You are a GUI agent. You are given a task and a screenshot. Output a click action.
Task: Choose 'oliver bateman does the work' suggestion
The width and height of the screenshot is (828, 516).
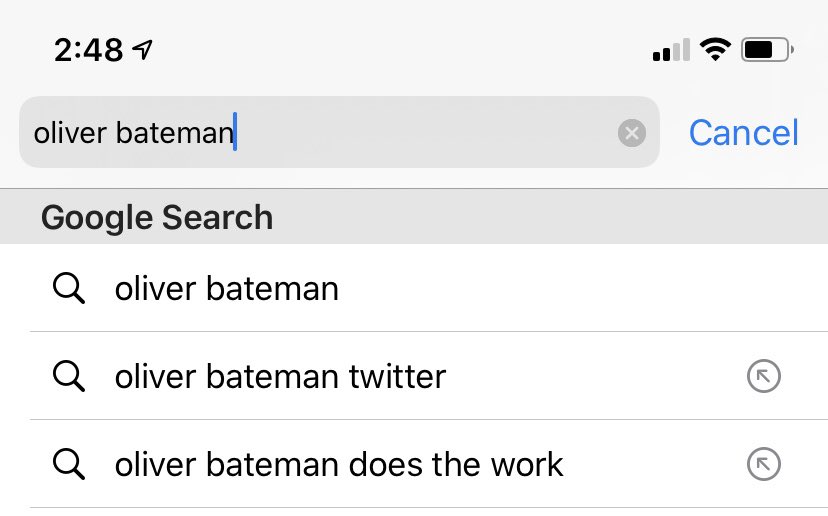pyautogui.click(x=339, y=464)
